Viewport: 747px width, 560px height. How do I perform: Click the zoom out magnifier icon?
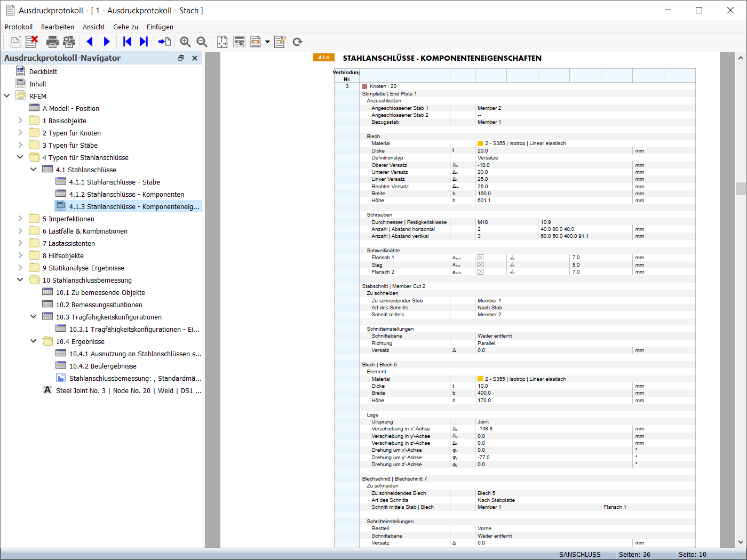point(202,42)
